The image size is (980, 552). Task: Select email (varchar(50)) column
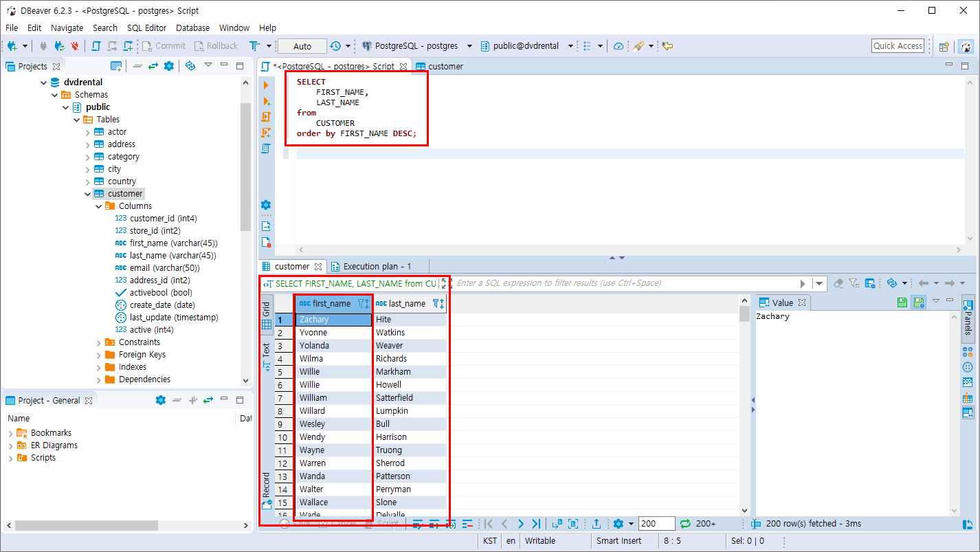(x=164, y=268)
